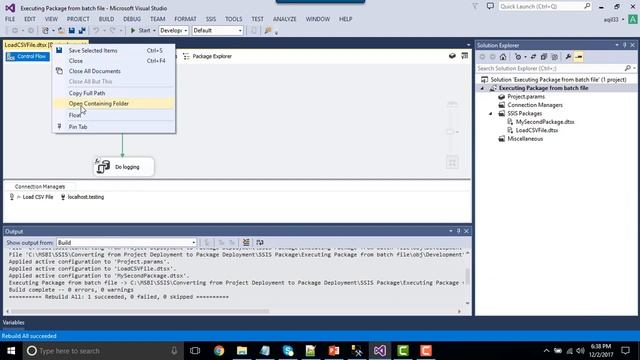Open the SSIS menu
This screenshot has height=360, width=640.
pos(211,19)
